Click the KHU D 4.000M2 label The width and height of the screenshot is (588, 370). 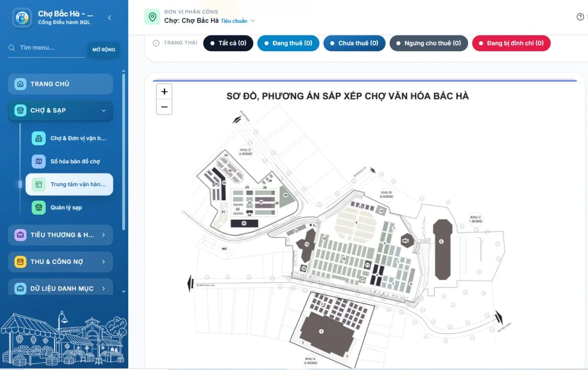246,152
